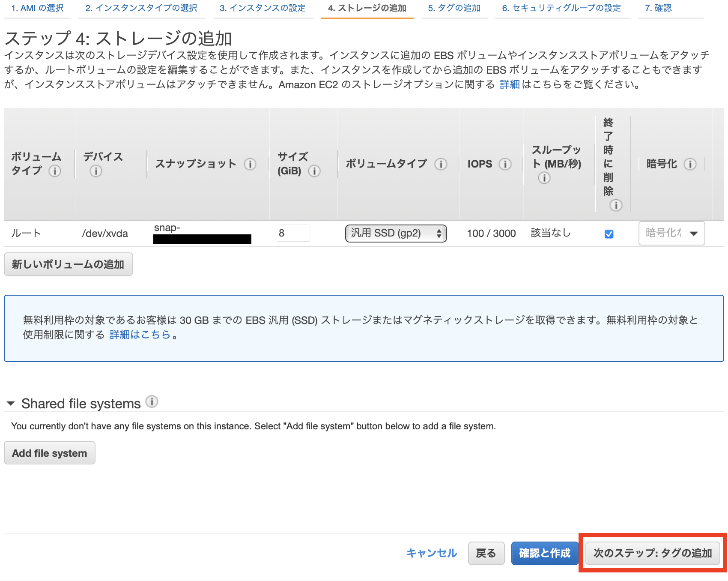Click the info icon next to デバイス header

pyautogui.click(x=95, y=171)
